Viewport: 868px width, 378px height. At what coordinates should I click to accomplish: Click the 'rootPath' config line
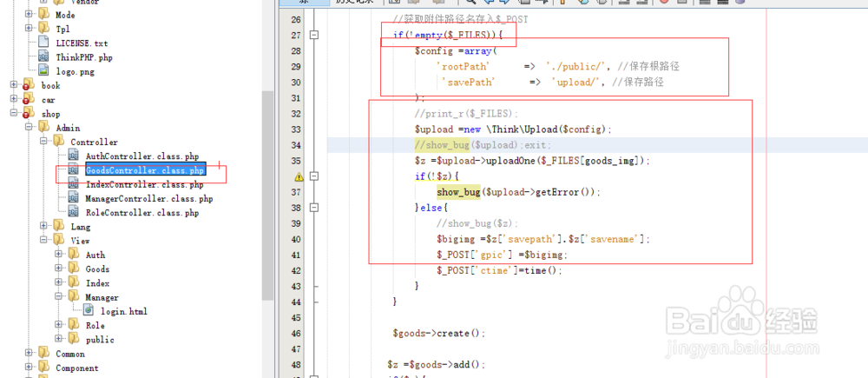pyautogui.click(x=557, y=67)
